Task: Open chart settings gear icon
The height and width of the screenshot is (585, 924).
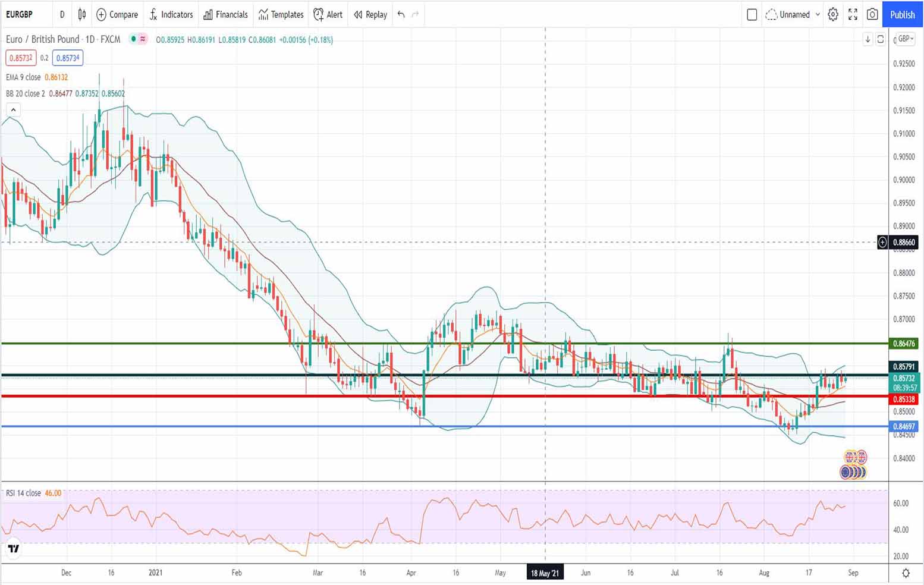Action: click(x=833, y=14)
